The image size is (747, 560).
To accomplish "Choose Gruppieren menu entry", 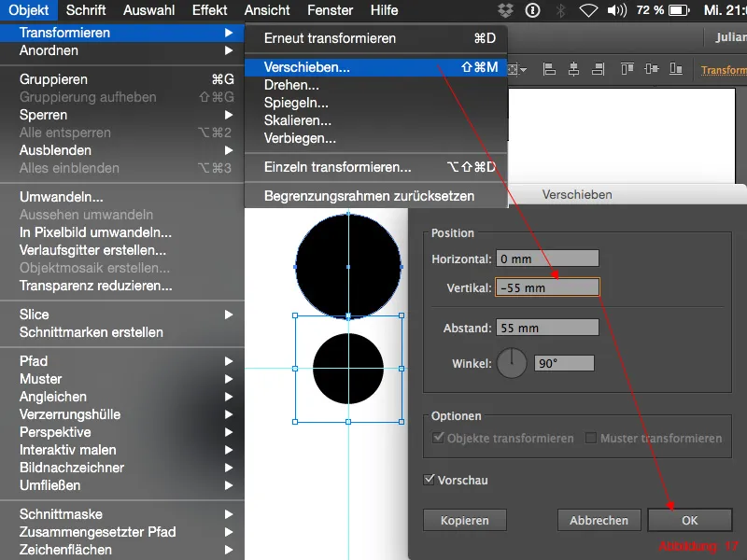I will [x=122, y=79].
